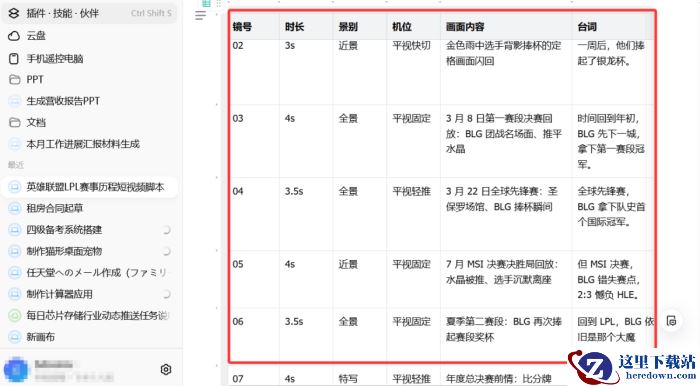
Task: Click the chat icon beside 四级备考系统搭建
Action: pos(15,230)
